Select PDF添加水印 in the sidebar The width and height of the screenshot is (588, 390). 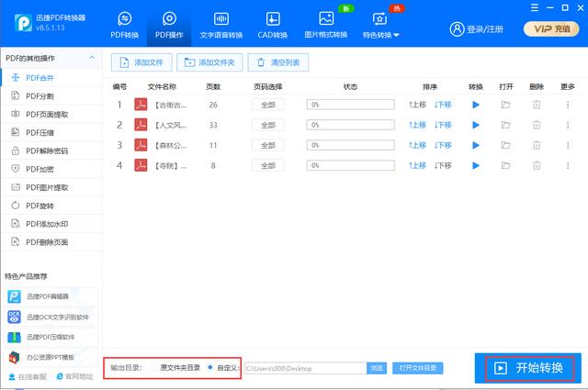click(51, 224)
